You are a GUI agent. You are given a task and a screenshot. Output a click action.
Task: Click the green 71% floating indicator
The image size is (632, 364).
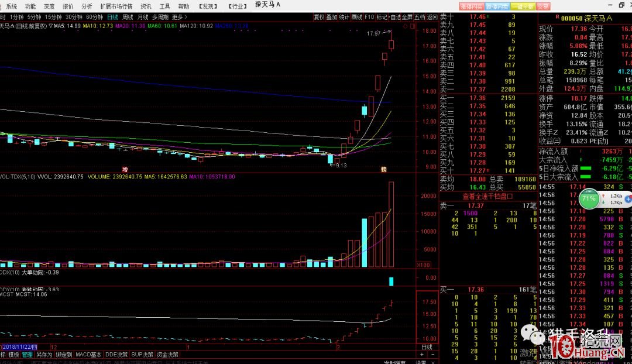tap(589, 199)
